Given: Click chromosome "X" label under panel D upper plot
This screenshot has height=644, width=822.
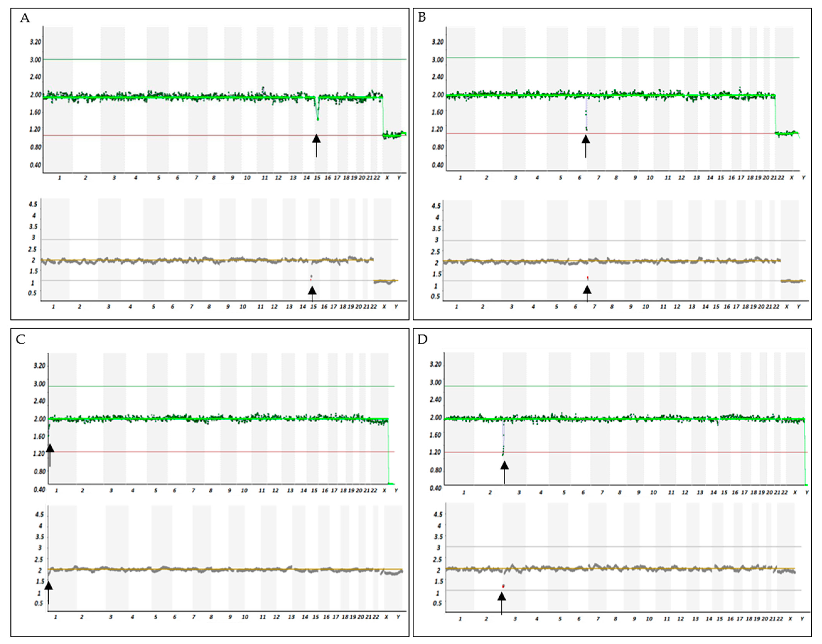Looking at the screenshot, I should click(795, 492).
